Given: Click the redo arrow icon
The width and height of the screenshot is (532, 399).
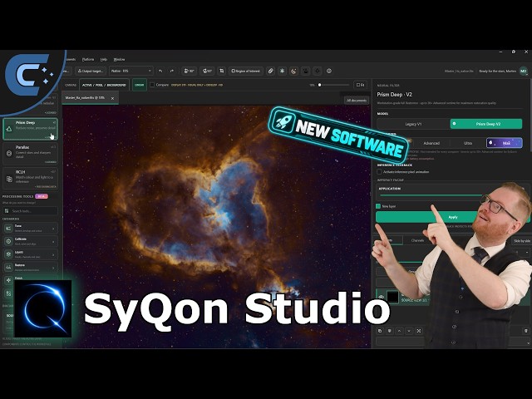Looking at the screenshot, I should point(172,71).
